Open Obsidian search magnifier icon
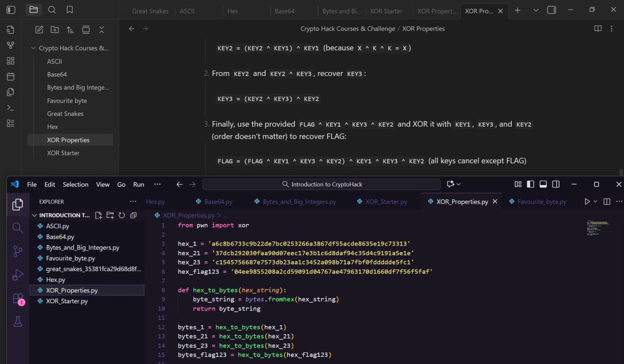Image resolution: width=624 pixels, height=364 pixels. coord(52,10)
